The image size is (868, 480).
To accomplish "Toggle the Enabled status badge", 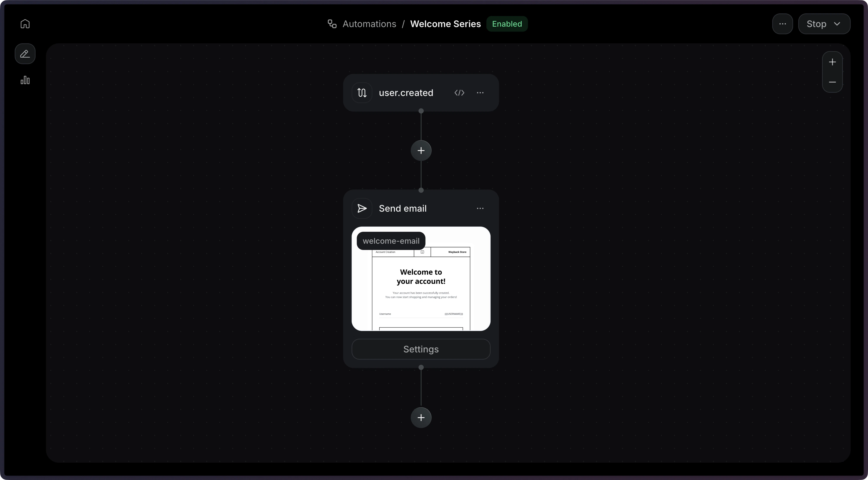I will click(507, 24).
